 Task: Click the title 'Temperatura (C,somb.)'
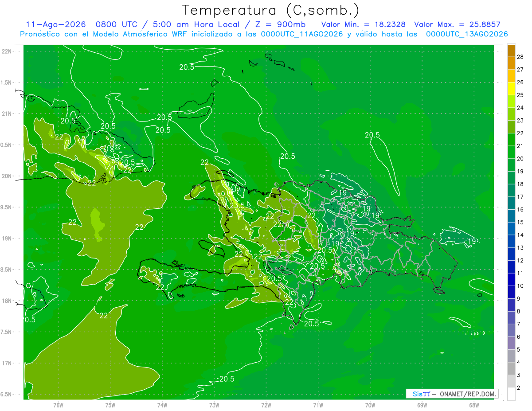(271, 10)
